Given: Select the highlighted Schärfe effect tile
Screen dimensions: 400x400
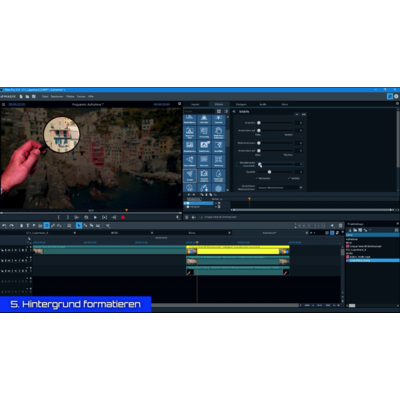Looking at the screenshot, I should point(190,175).
